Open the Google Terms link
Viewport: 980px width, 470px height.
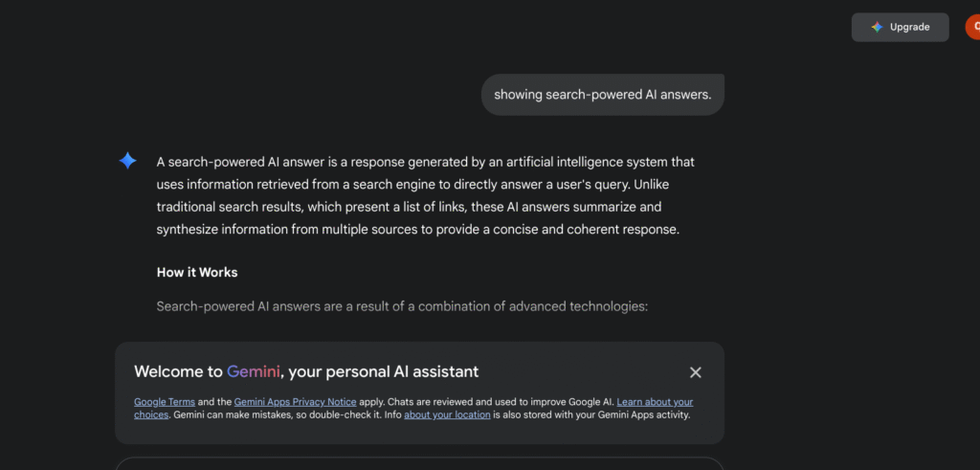pyautogui.click(x=165, y=402)
